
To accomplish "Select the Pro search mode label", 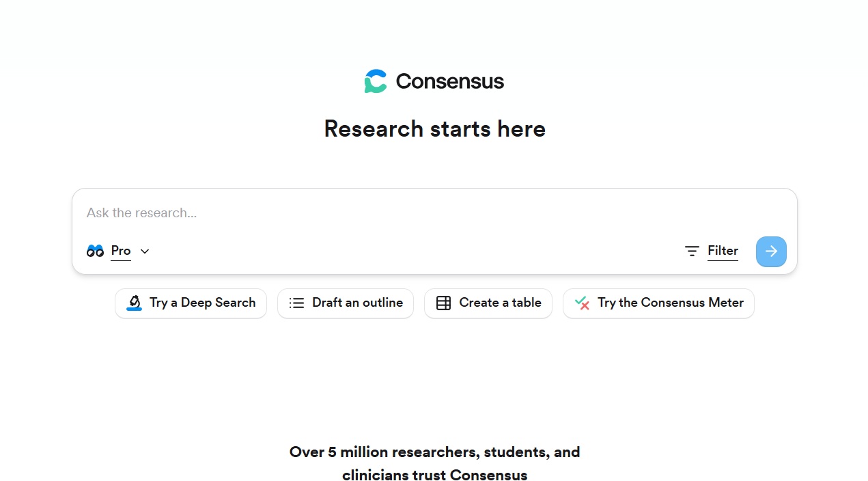I will click(121, 251).
